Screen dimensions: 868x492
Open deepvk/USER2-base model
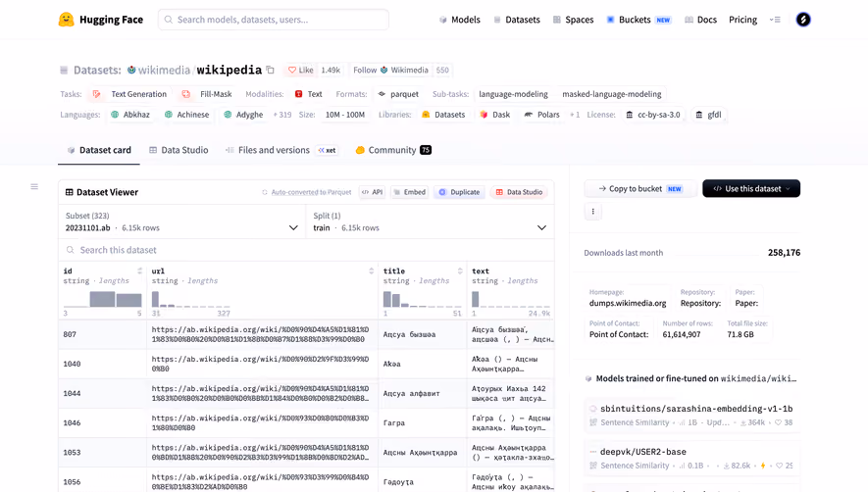pyautogui.click(x=692, y=459)
